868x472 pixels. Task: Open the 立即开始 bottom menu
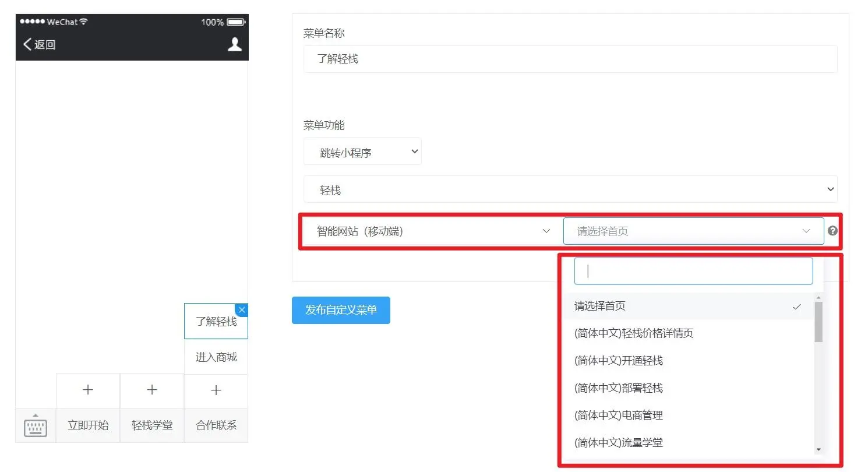[88, 425]
